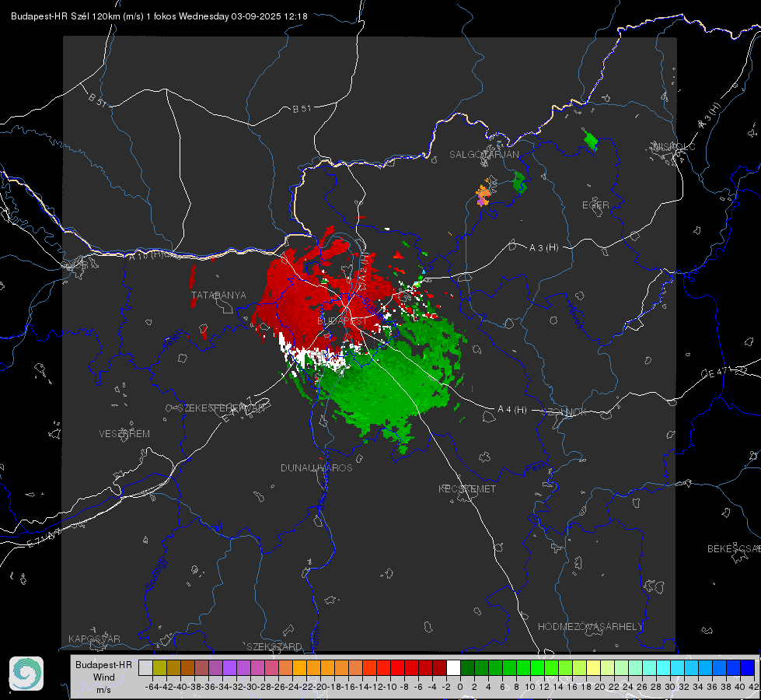Click the timestamp 03-09-2025 12:18 in title
761x700 pixels.
(x=269, y=16)
